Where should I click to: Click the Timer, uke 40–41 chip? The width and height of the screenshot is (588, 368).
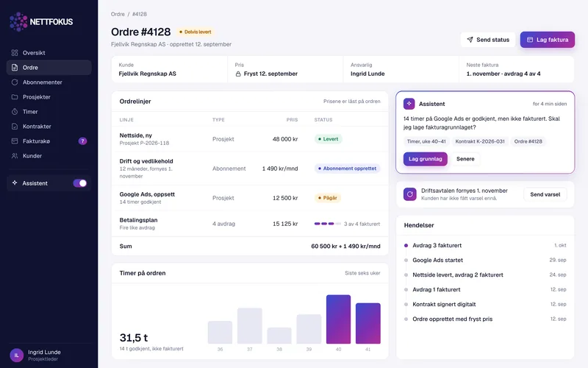pyautogui.click(x=426, y=141)
